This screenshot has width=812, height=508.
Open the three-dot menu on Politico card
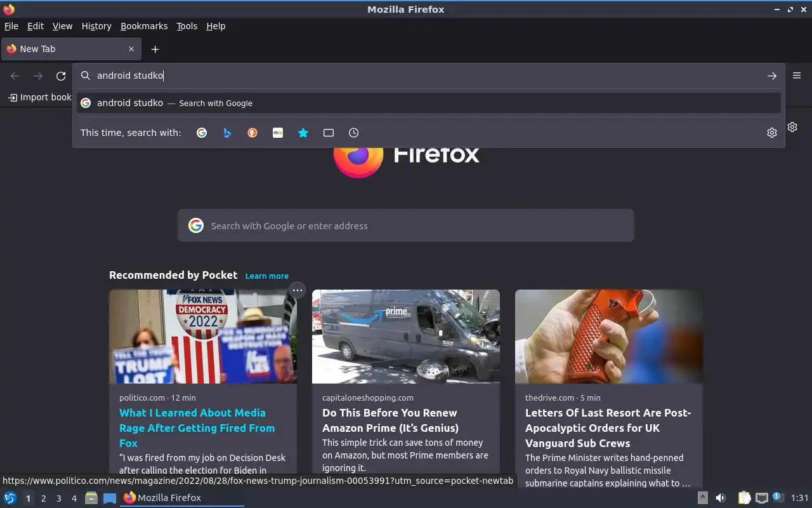pyautogui.click(x=297, y=290)
